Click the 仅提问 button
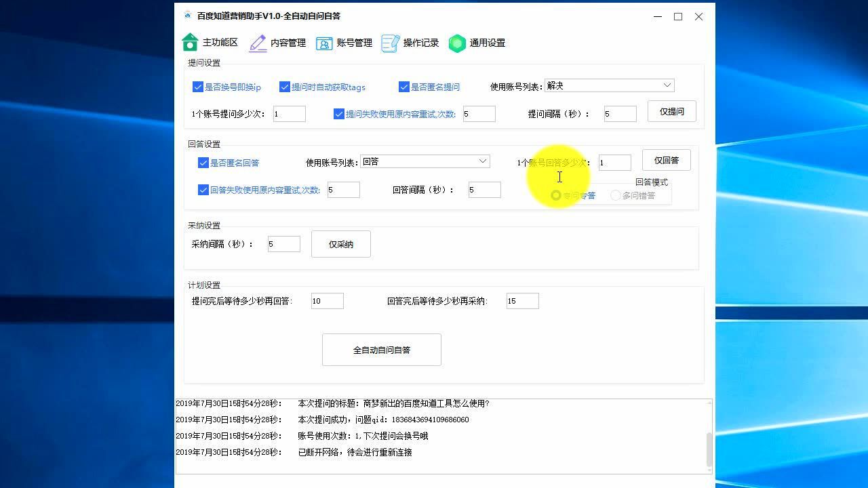 672,111
